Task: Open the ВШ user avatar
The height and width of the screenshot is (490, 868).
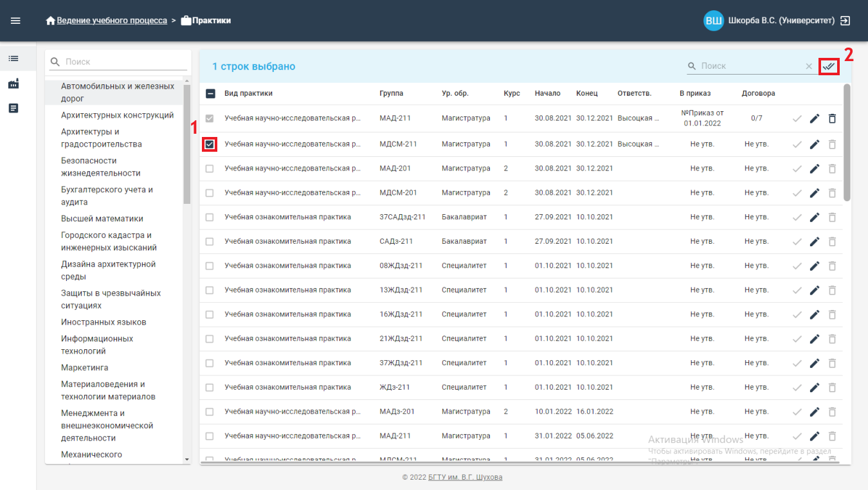Action: 714,21
